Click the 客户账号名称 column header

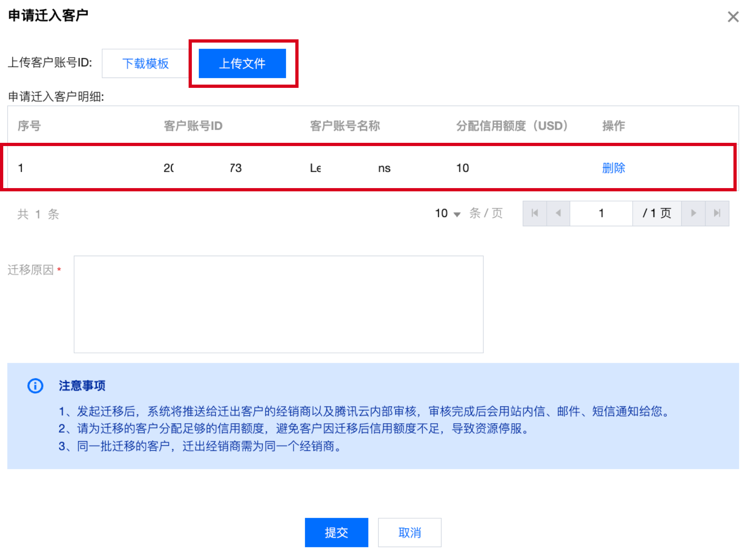pos(345,126)
